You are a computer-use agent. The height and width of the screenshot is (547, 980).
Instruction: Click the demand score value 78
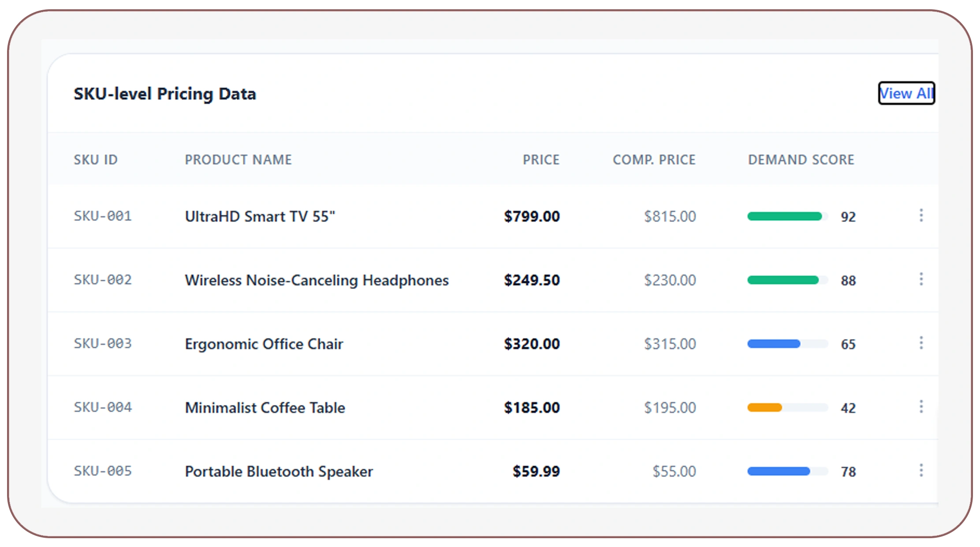click(848, 472)
